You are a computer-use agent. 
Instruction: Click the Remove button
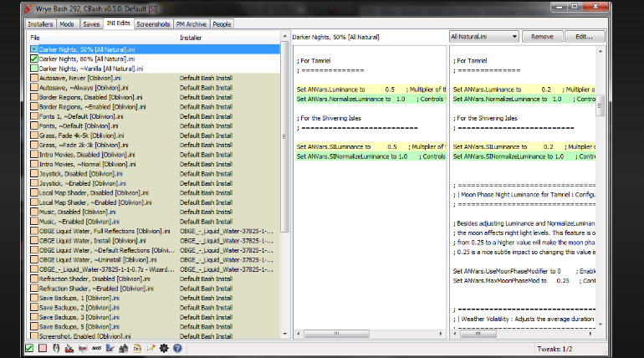click(x=542, y=37)
